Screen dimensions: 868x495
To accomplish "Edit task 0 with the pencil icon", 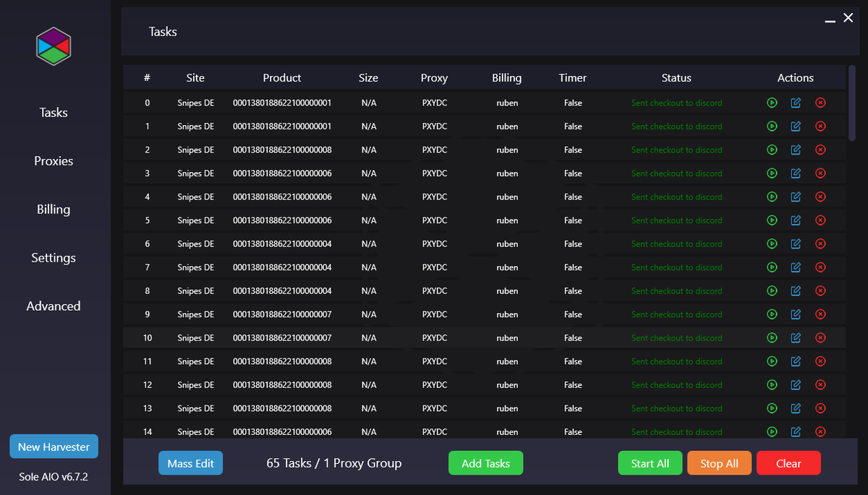I will (796, 103).
